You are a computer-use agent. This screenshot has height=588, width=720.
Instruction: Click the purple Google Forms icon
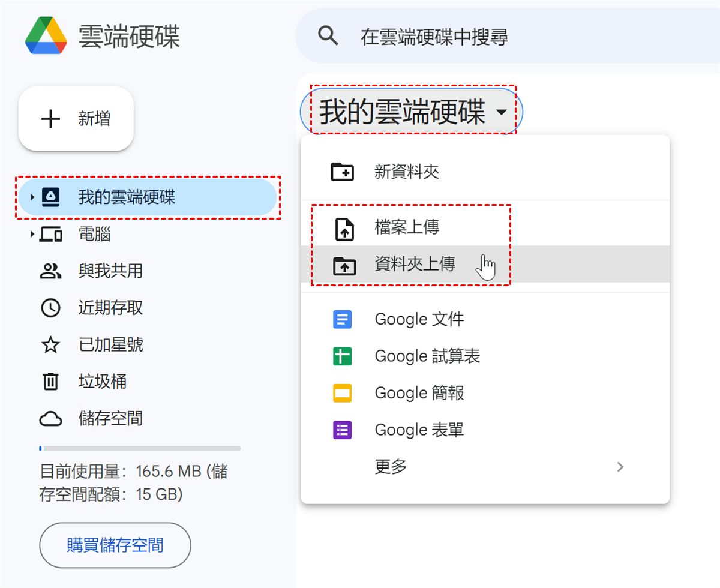click(343, 430)
